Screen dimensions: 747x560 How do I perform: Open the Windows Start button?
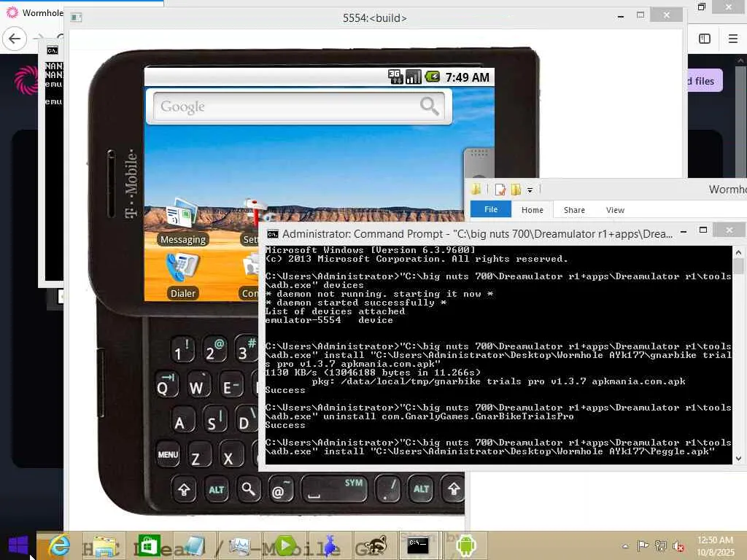tap(18, 545)
